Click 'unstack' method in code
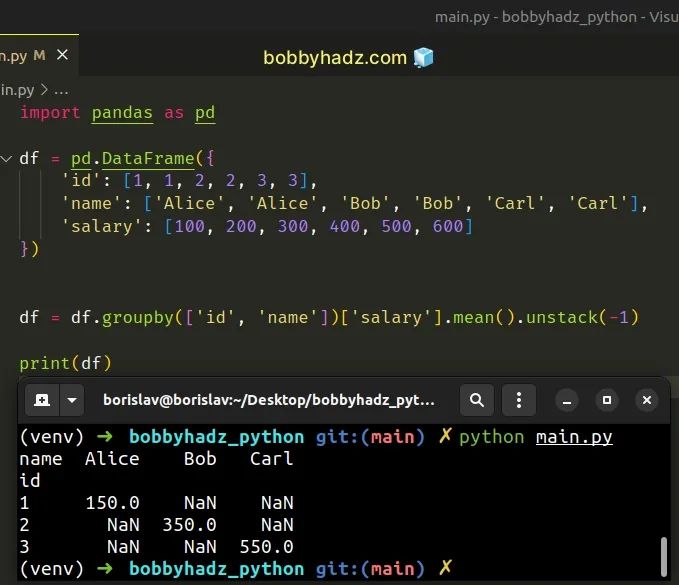The width and height of the screenshot is (679, 585). pos(562,318)
